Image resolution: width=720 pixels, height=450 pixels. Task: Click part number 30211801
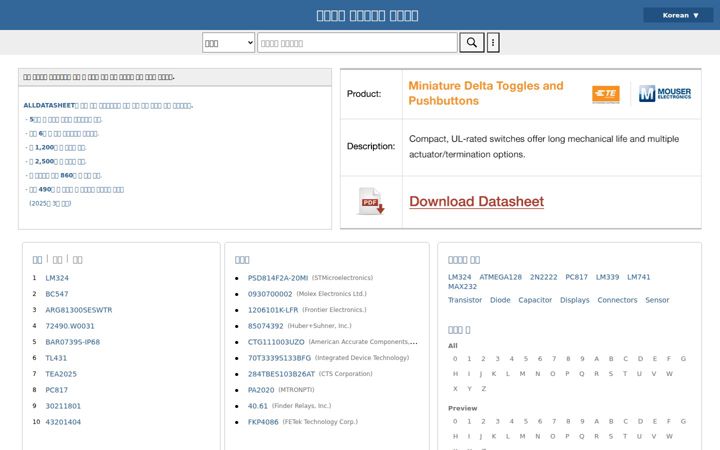pyautogui.click(x=63, y=406)
